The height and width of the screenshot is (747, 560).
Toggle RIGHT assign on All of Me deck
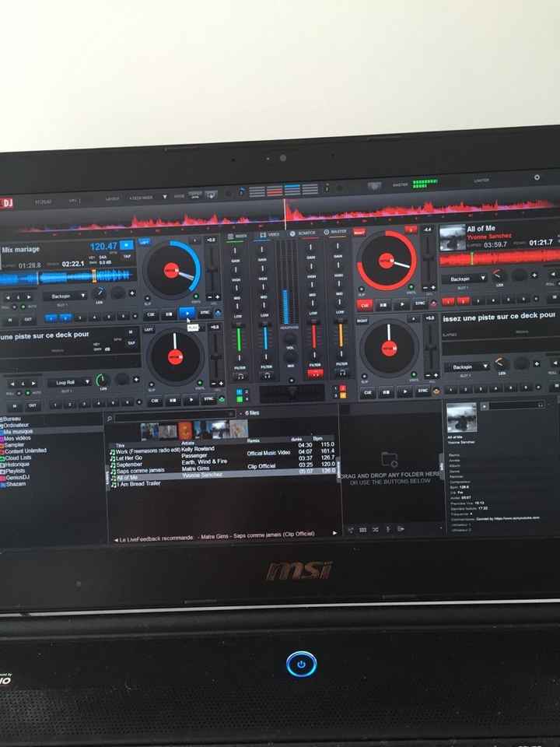tap(359, 233)
